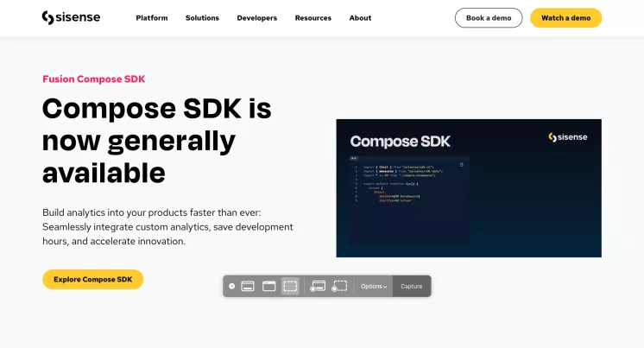Close the screenshot toolbar
Screen dimensions: 644x348
231,287
